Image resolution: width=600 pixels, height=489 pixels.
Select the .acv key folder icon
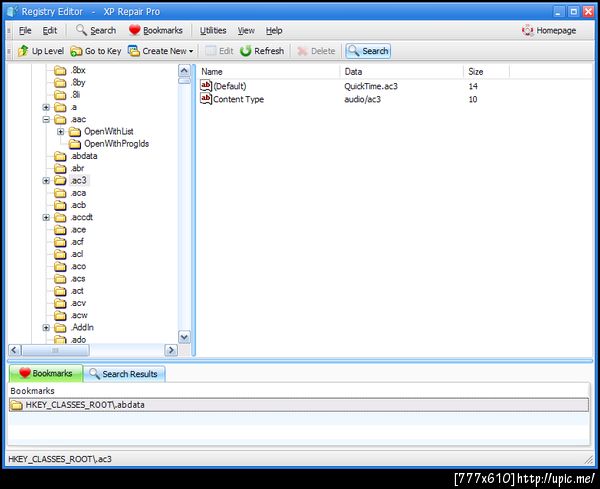(x=60, y=303)
